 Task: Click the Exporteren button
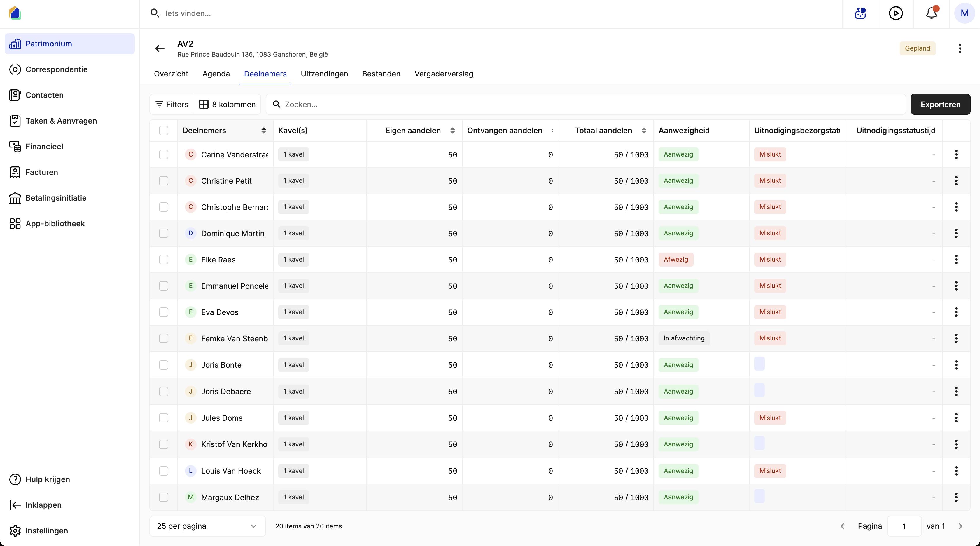click(940, 104)
